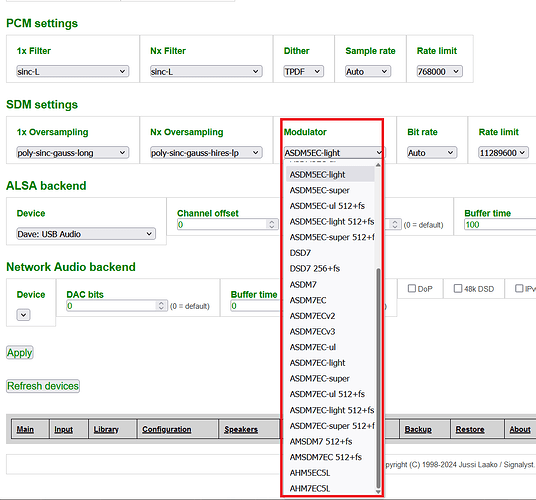Click the Buffer time field showing 100
This screenshot has width=536, height=500.
[x=500, y=225]
